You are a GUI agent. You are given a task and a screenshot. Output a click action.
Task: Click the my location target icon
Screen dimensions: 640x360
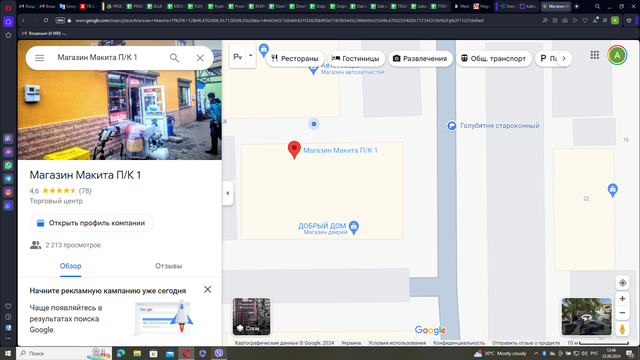[x=622, y=282]
